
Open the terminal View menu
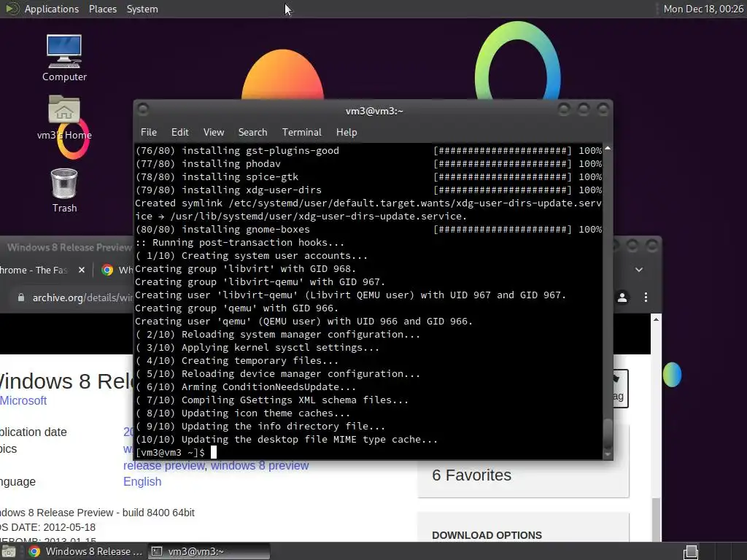[x=214, y=133]
